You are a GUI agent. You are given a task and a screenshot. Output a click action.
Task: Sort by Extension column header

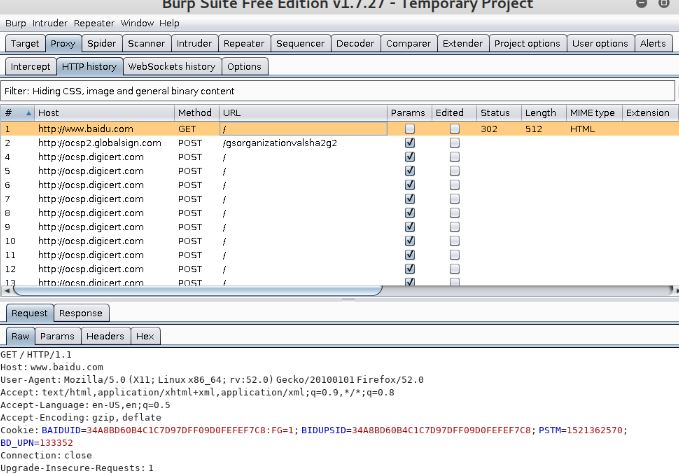coord(650,113)
